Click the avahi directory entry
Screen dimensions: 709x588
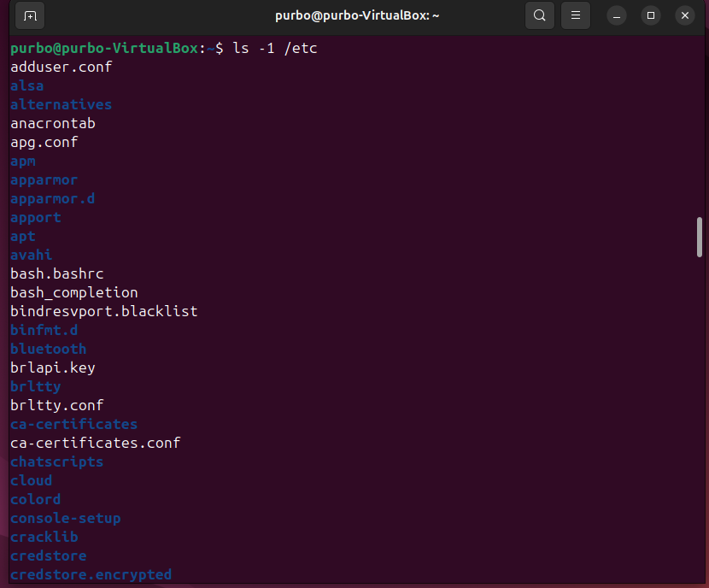tap(32, 255)
